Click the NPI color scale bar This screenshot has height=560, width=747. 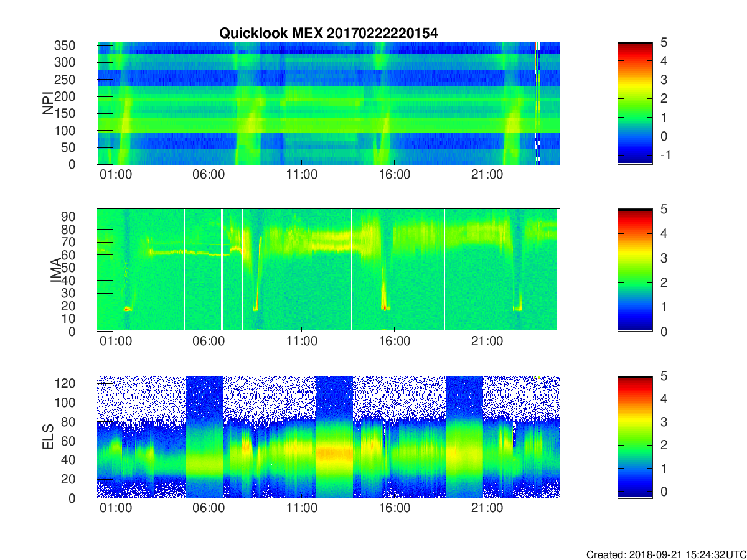[x=635, y=103]
